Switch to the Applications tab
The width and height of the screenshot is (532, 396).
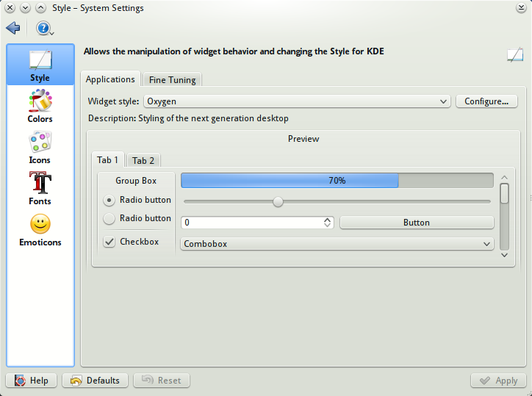pos(110,79)
